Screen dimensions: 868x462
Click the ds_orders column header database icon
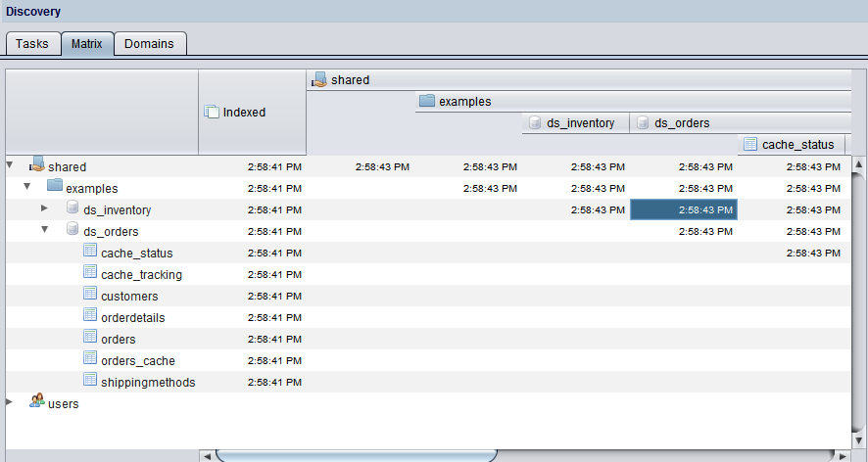pos(642,122)
